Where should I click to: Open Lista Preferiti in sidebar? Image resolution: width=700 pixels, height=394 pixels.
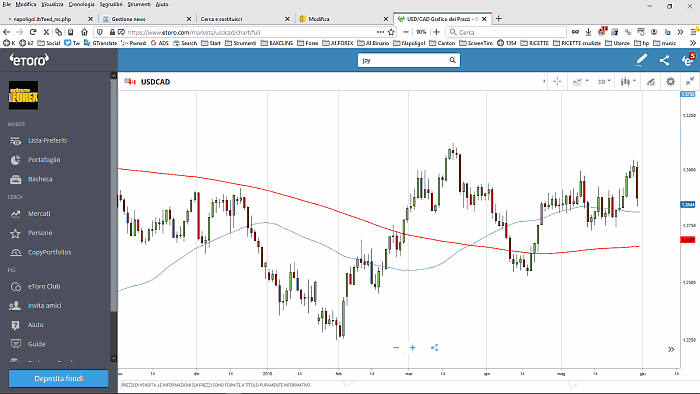pos(47,141)
